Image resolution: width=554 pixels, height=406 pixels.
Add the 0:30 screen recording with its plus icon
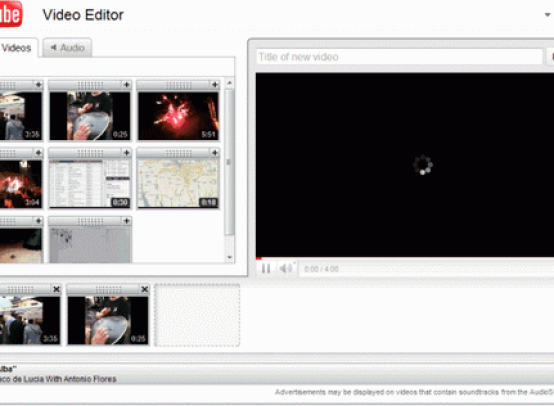point(126,153)
